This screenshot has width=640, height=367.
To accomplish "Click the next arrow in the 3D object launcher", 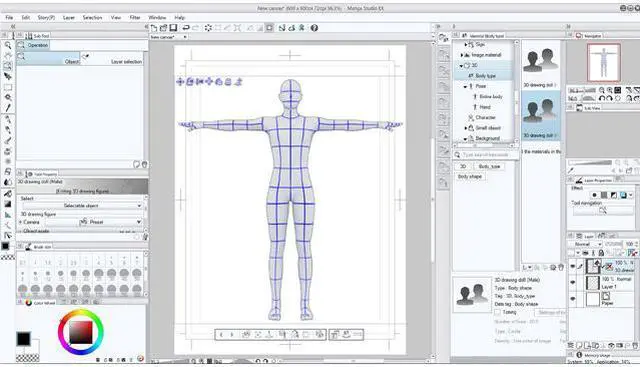I will (x=232, y=335).
